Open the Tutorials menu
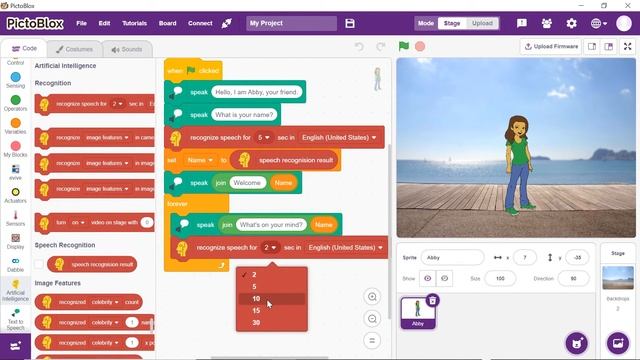Image resolution: width=640 pixels, height=360 pixels. [134, 23]
